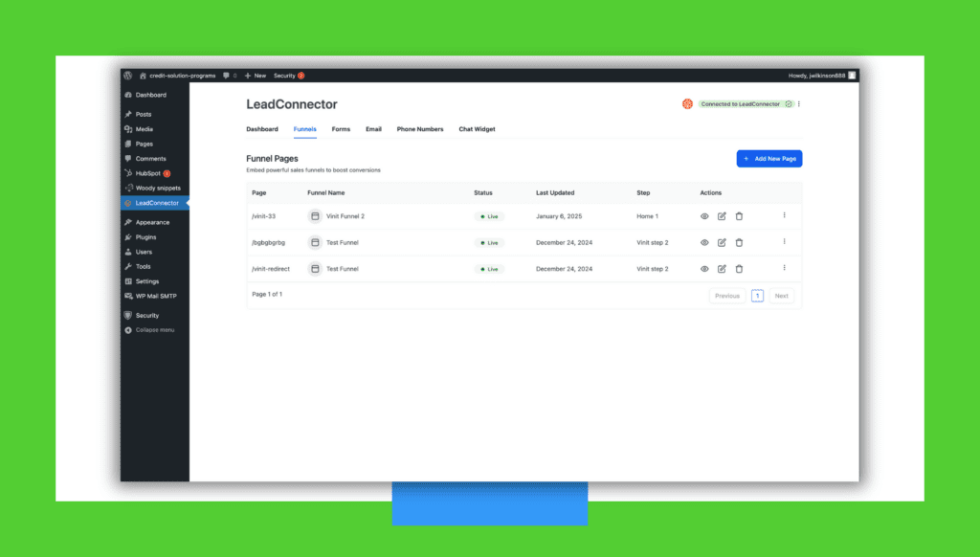
Task: Open the Chat Widget tab
Action: [x=477, y=129]
